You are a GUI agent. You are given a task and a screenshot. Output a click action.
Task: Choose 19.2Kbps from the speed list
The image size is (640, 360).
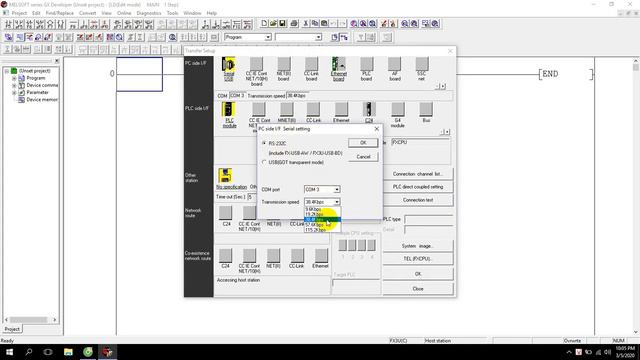coord(322,214)
